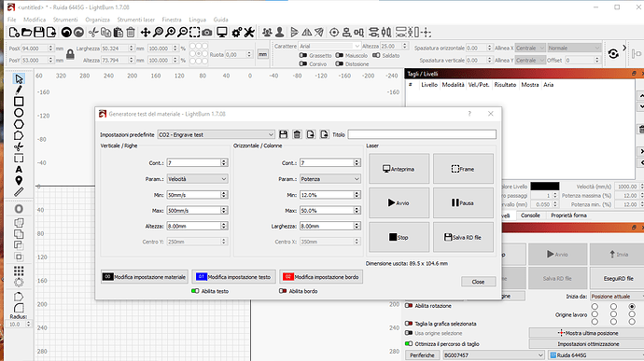Pick the Measure ruler tool

(x=19, y=192)
